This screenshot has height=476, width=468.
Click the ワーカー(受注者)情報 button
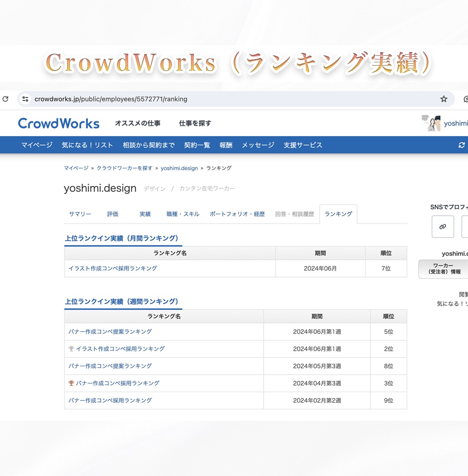pyautogui.click(x=443, y=269)
